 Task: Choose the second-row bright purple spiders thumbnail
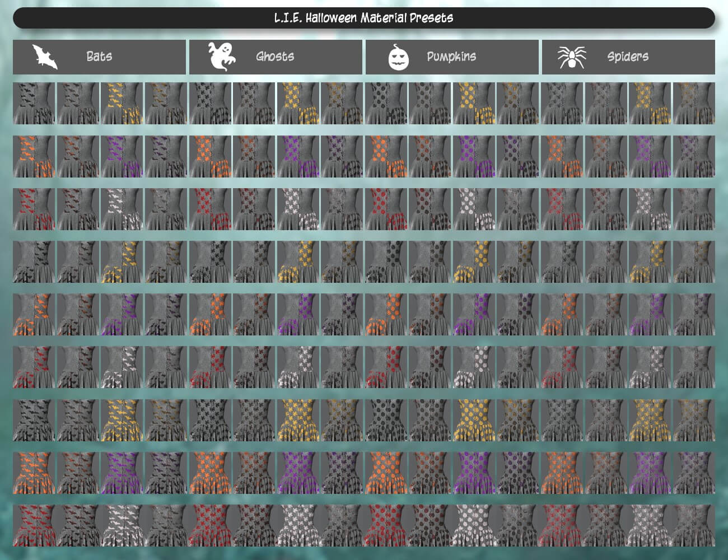pos(650,156)
